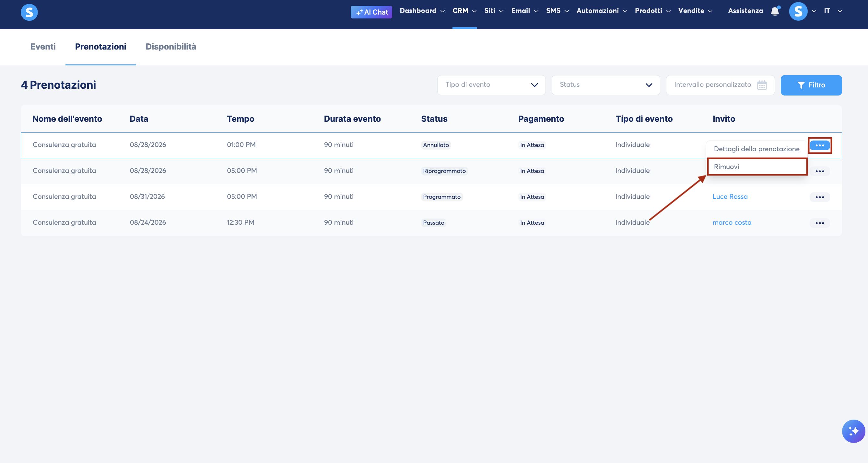
Task: Switch to the Eventi tab
Action: click(x=43, y=47)
